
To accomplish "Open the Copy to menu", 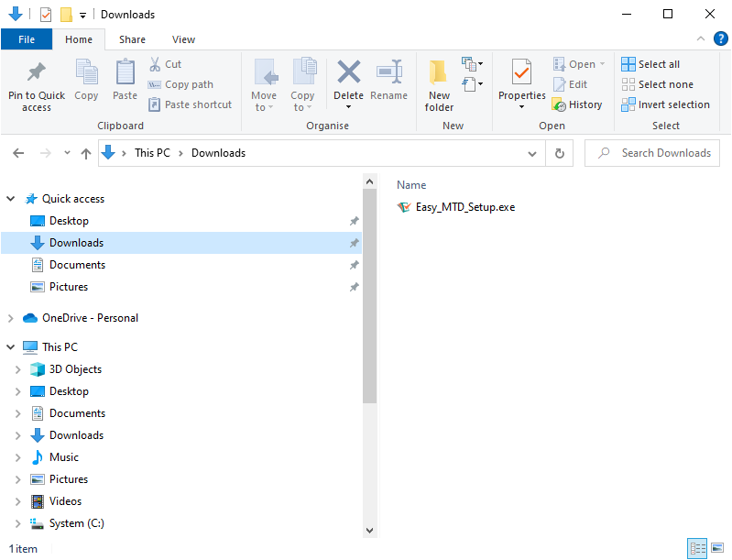I will [303, 85].
